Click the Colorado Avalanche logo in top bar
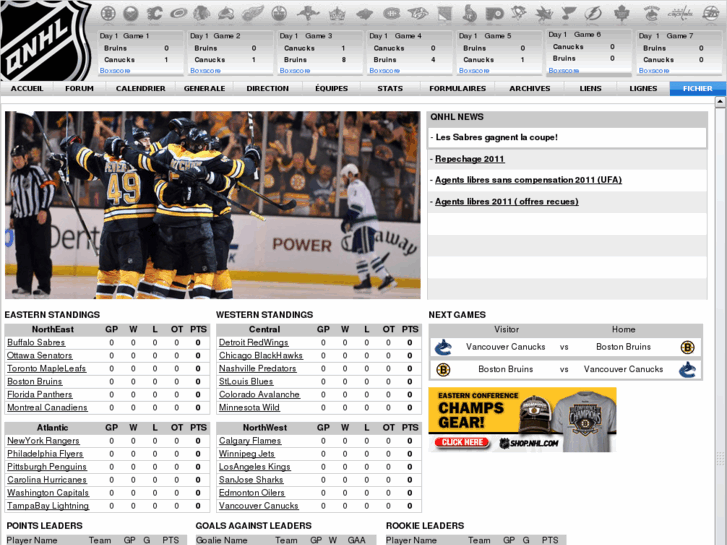 click(226, 13)
